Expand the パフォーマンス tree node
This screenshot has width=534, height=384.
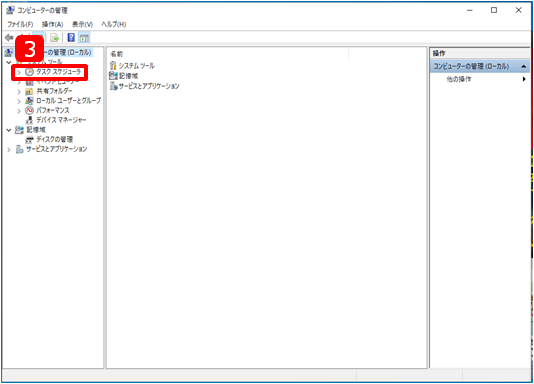(19, 111)
